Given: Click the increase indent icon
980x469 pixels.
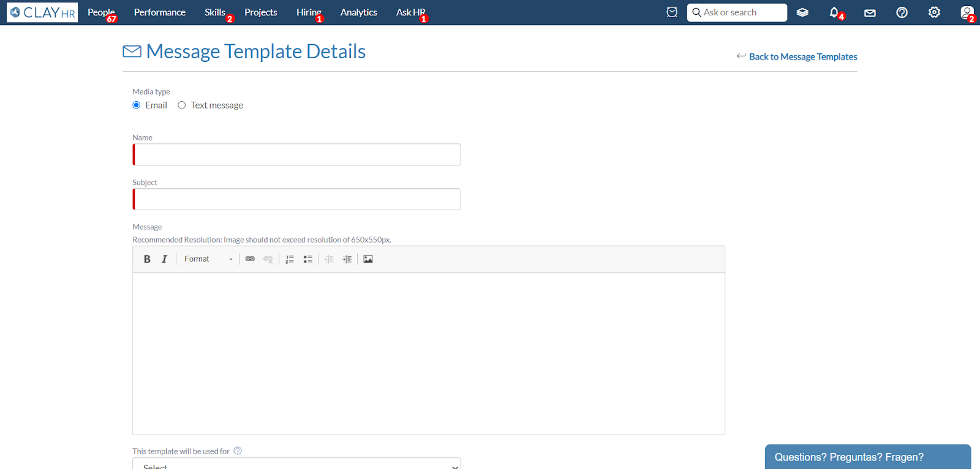Looking at the screenshot, I should pos(347,259).
